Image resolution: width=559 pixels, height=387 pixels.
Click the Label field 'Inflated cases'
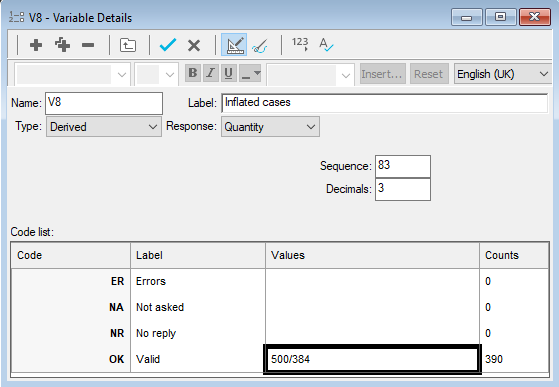pos(384,103)
